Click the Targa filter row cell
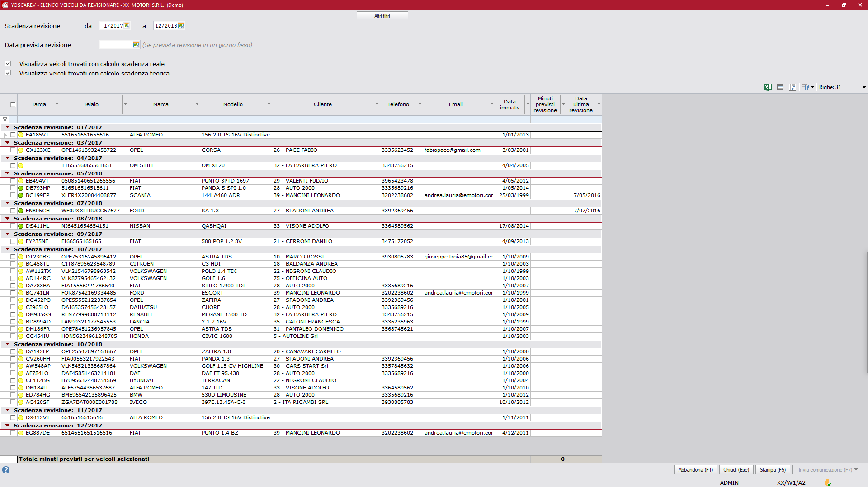Image resolution: width=868 pixels, height=487 pixels. pos(42,119)
